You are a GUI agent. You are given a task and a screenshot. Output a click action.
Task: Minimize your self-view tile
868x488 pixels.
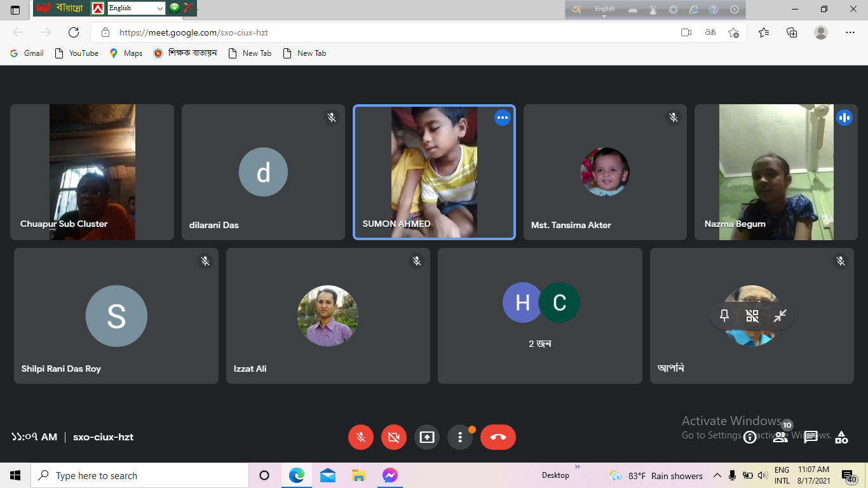780,316
